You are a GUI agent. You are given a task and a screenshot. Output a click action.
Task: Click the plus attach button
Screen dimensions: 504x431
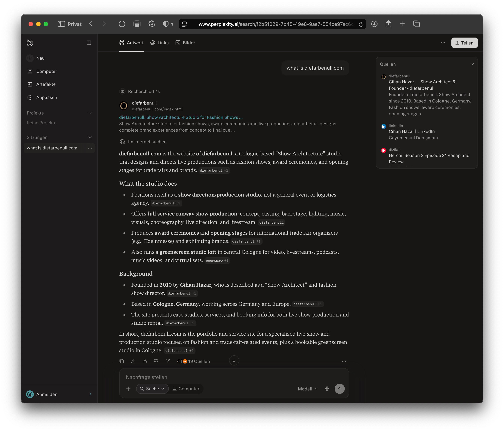[128, 389]
